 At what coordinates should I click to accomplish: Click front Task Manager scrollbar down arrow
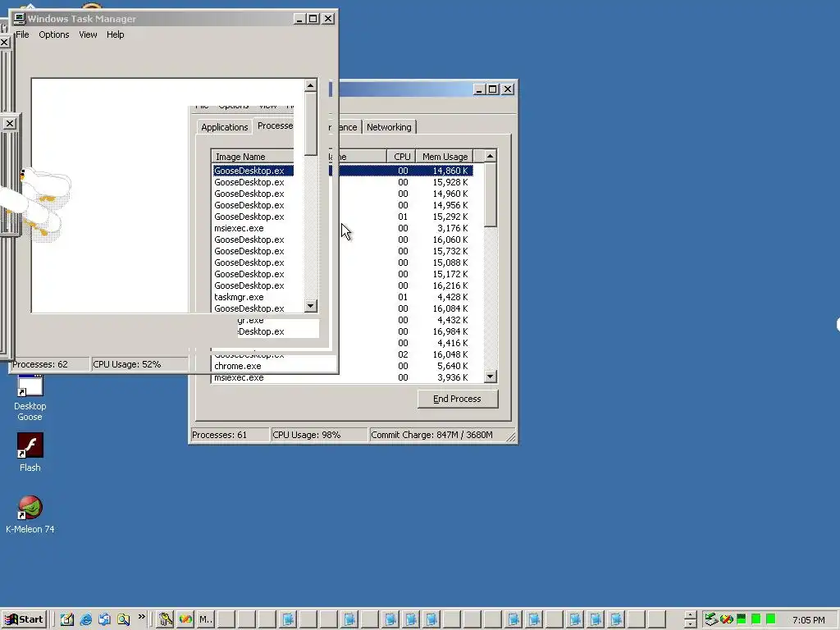(311, 306)
